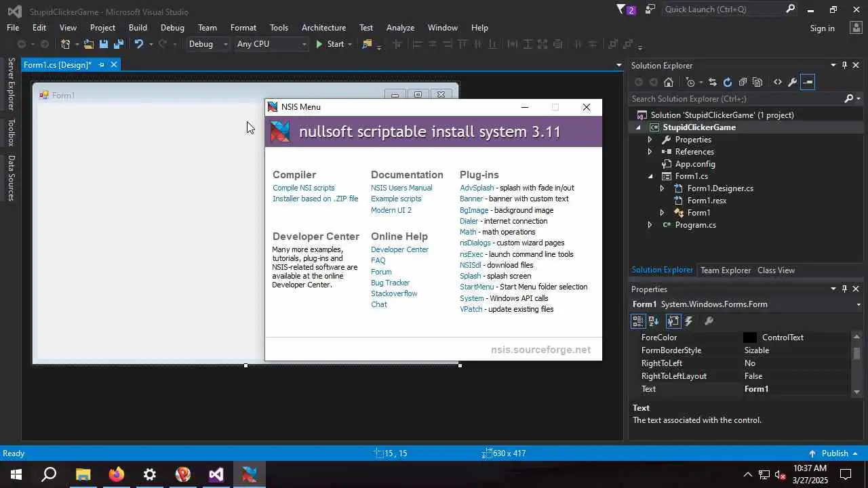This screenshot has height=488, width=868.
Task: Open the Start button dropdown arrow
Action: [350, 44]
